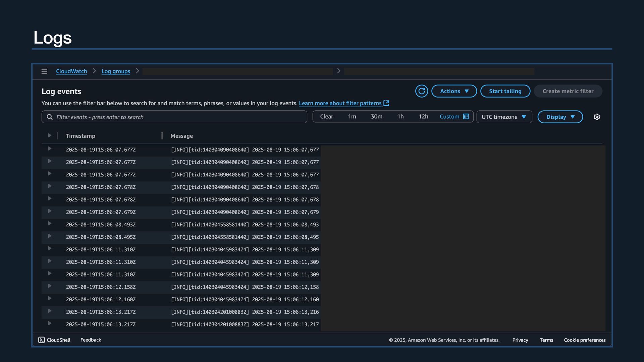The image size is (644, 362).
Task: Click timestamp 2025-08-19T15:06:07.679Z
Action: 101,212
